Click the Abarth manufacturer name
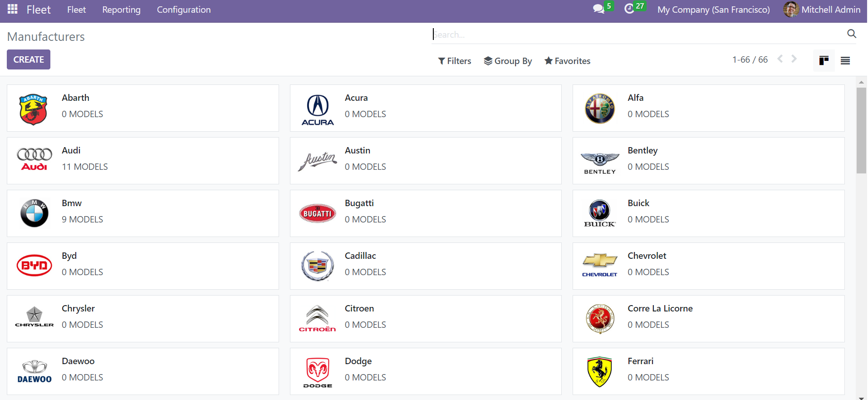868x400 pixels. tap(75, 98)
